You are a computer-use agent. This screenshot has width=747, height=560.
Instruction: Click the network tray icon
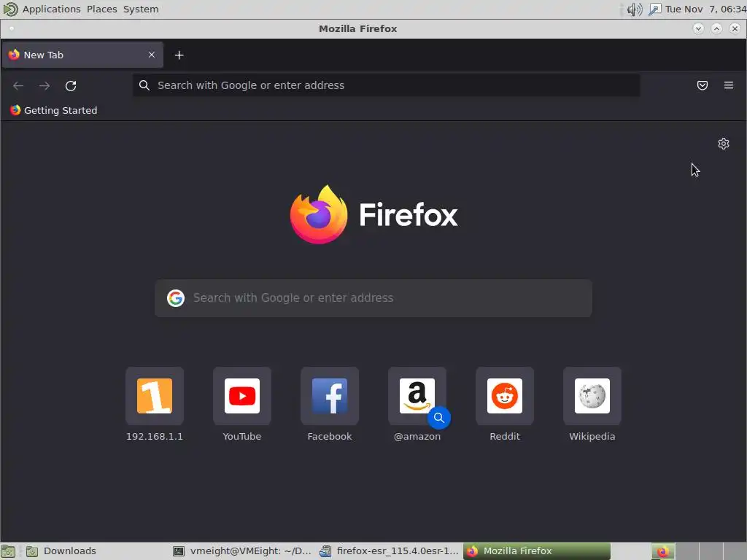pos(654,9)
